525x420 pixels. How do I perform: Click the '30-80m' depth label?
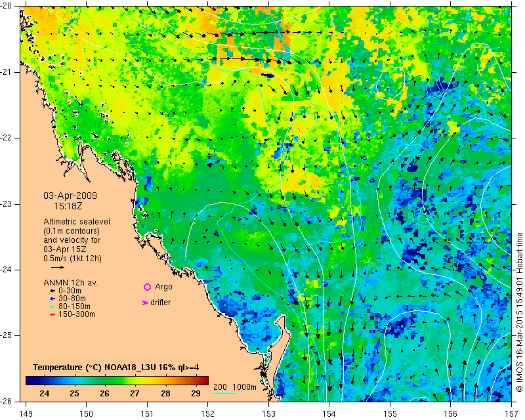72,299
